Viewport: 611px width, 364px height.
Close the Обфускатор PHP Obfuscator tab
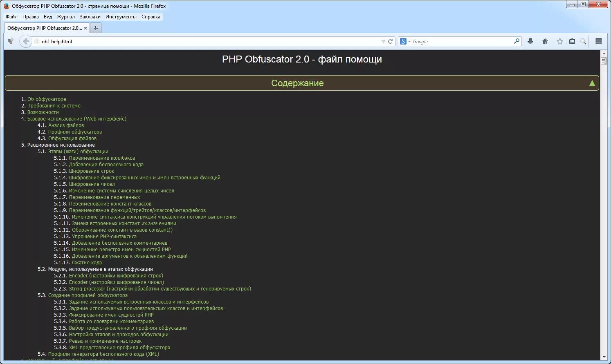(85, 28)
